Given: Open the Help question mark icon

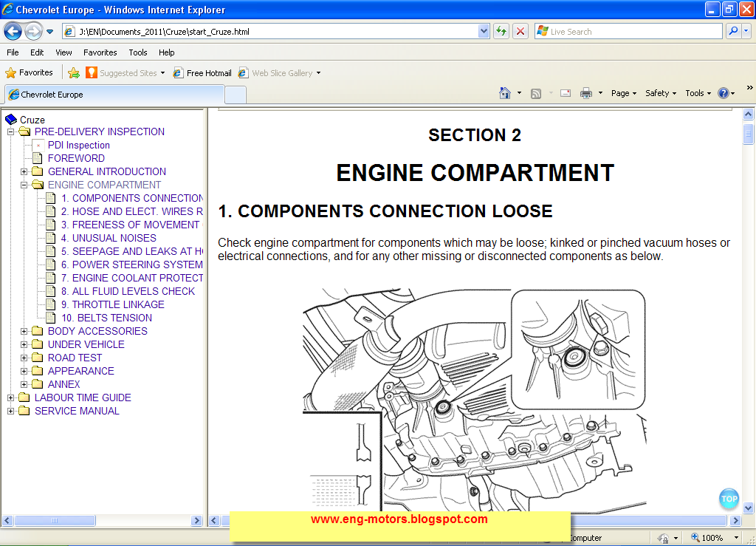Looking at the screenshot, I should 724,93.
